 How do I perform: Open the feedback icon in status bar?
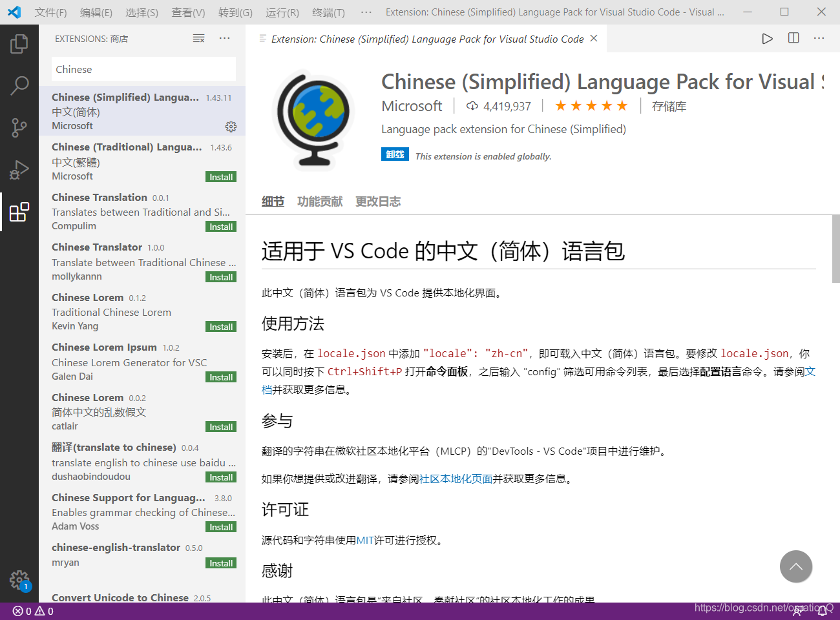(797, 611)
